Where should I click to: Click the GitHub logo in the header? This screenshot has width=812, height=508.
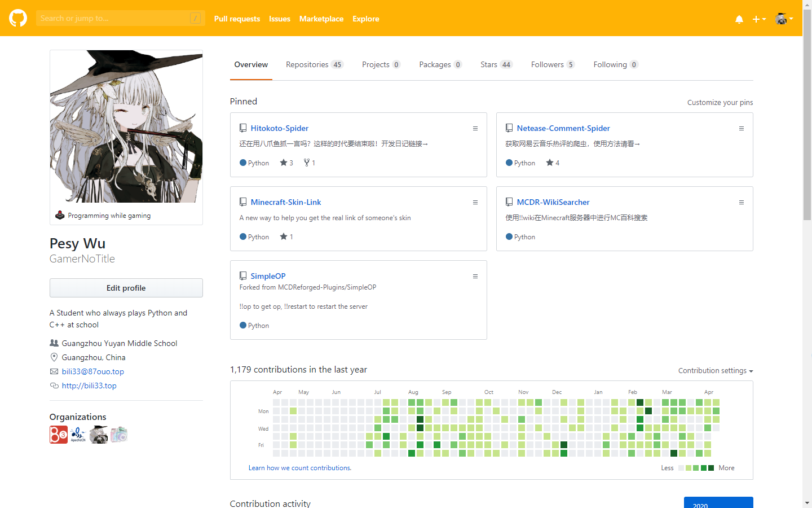click(x=17, y=18)
